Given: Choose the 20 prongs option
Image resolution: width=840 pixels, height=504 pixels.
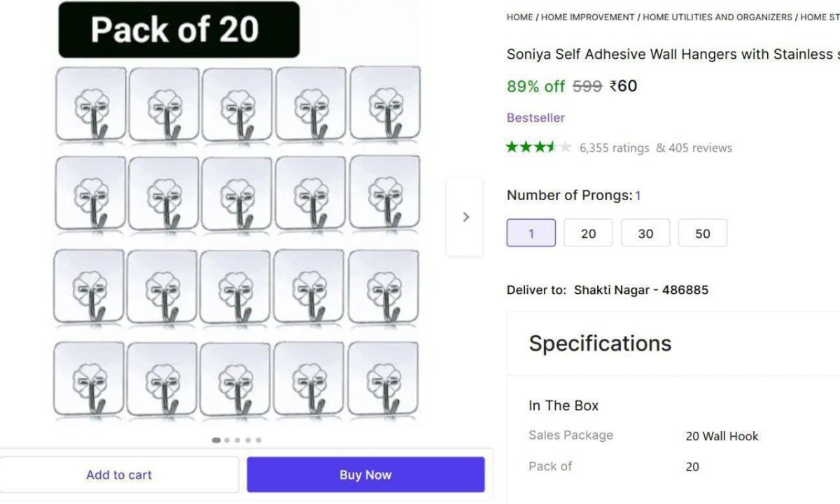Looking at the screenshot, I should pyautogui.click(x=588, y=233).
